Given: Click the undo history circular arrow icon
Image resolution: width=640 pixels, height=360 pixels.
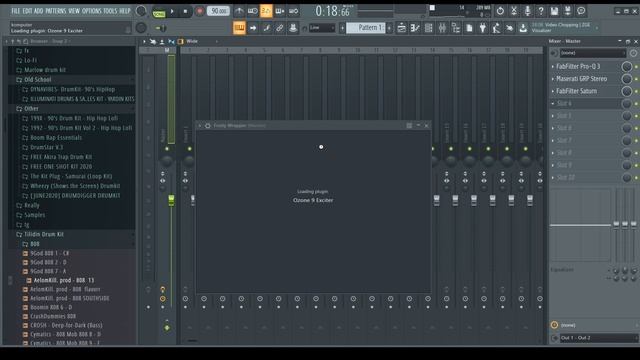Looking at the screenshot, I should (500, 11).
